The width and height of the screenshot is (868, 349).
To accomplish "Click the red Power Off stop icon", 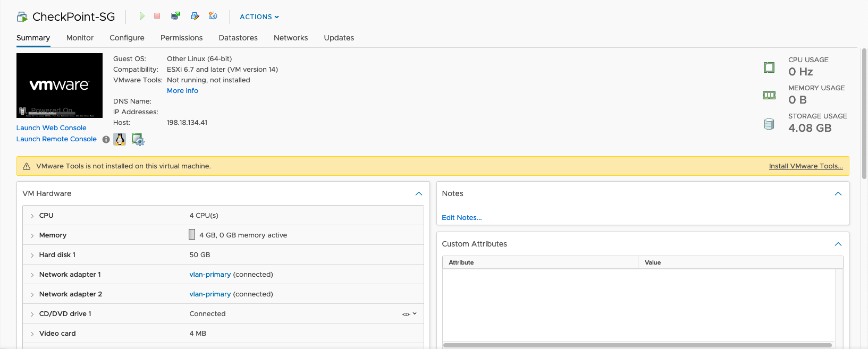I will (x=157, y=16).
